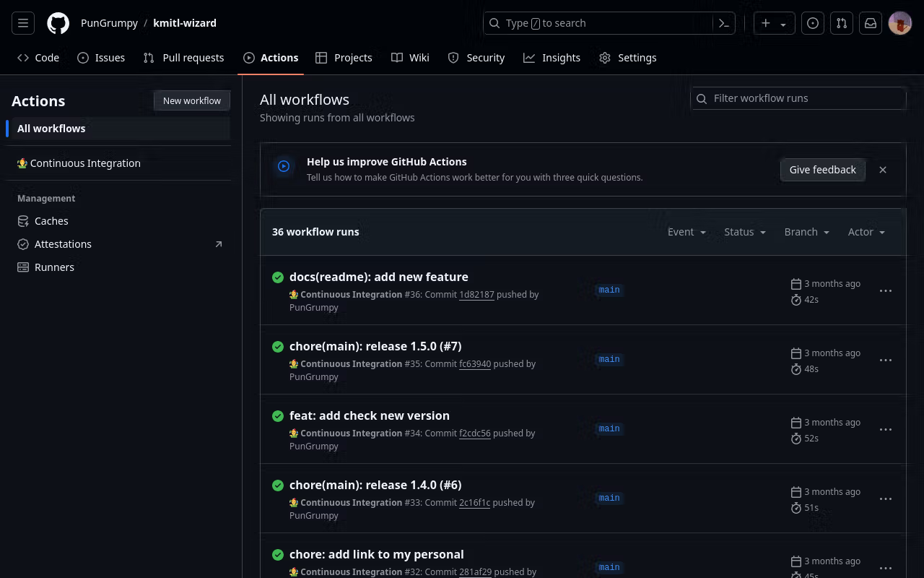Open the create new plus dropdown
924x578 pixels.
tap(773, 23)
